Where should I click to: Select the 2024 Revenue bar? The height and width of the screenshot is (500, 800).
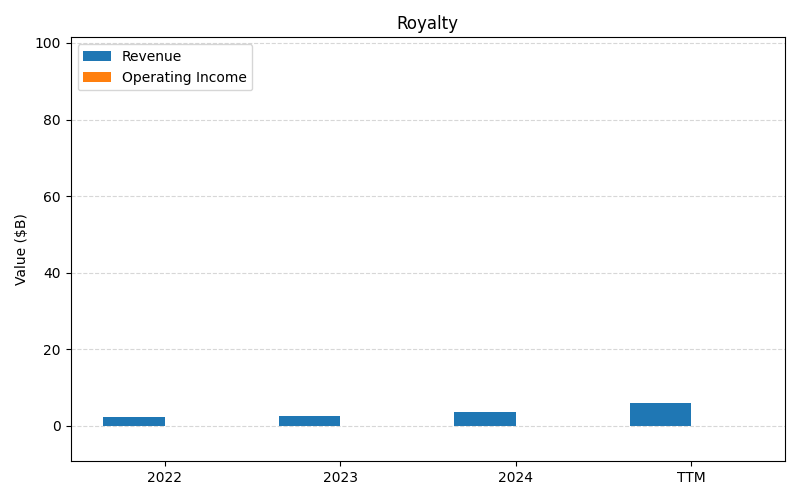coord(485,419)
